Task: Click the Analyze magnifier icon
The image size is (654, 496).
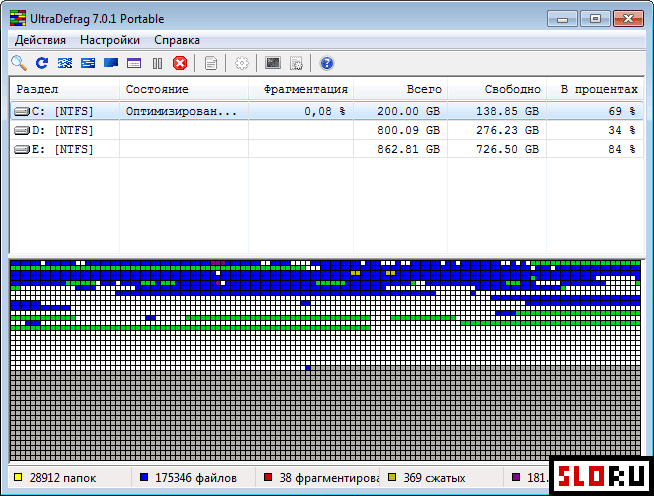Action: [19, 63]
